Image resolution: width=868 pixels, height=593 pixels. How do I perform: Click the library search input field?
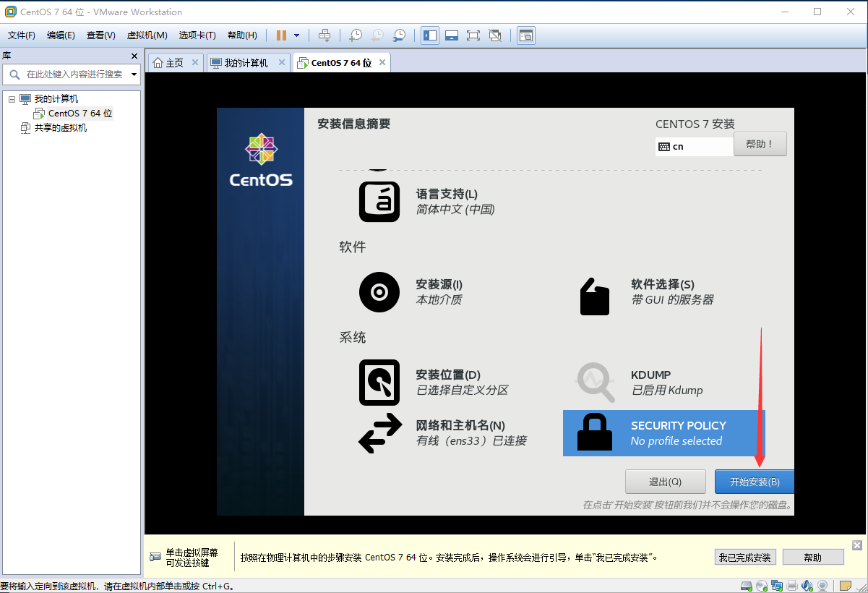(71, 74)
